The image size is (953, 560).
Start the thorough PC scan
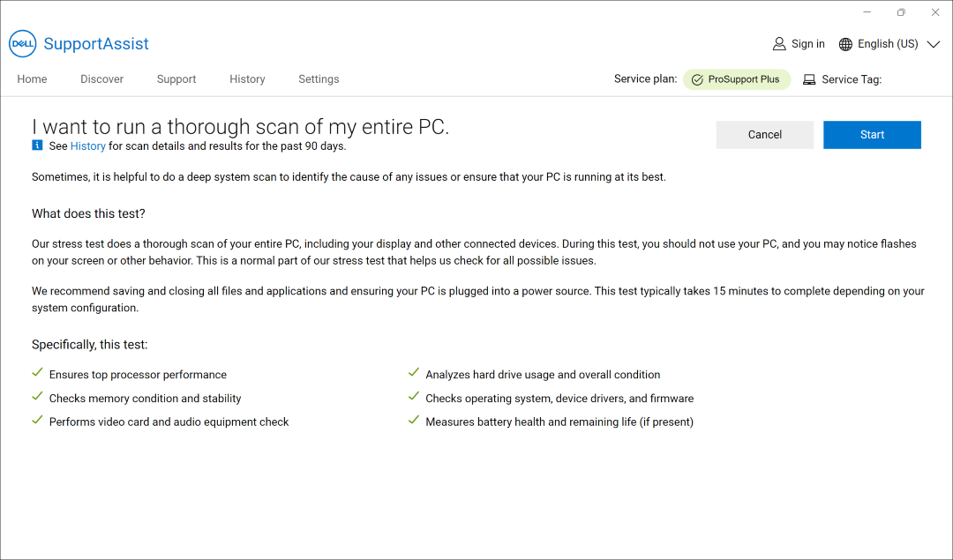(x=872, y=134)
